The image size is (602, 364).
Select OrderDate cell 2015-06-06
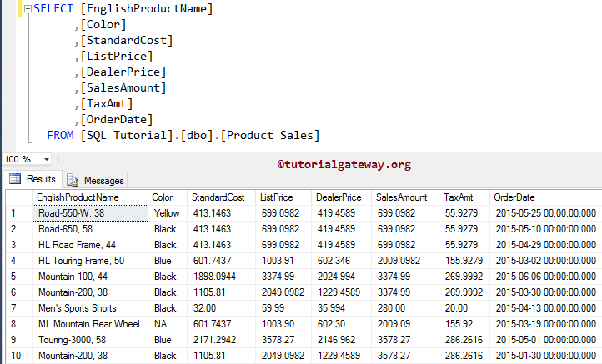point(545,277)
